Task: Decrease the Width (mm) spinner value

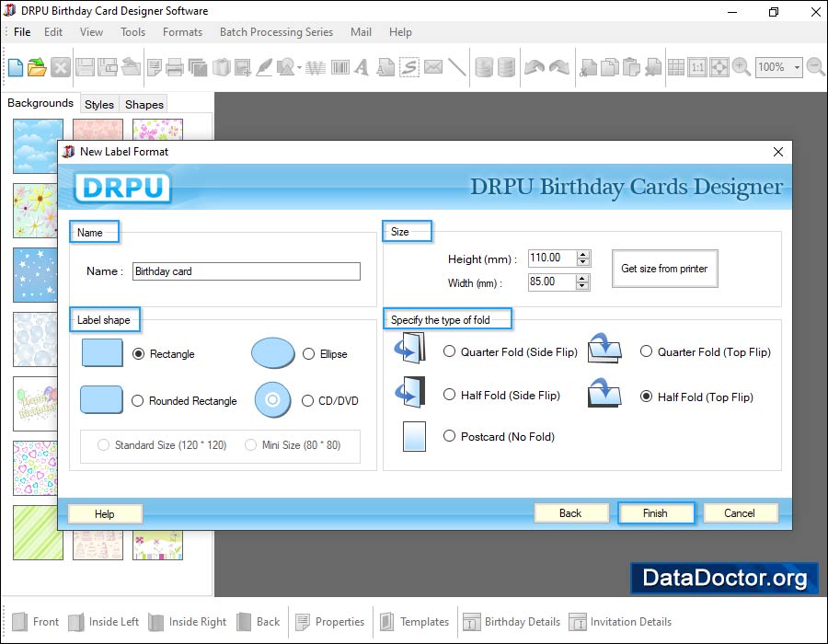Action: [582, 285]
